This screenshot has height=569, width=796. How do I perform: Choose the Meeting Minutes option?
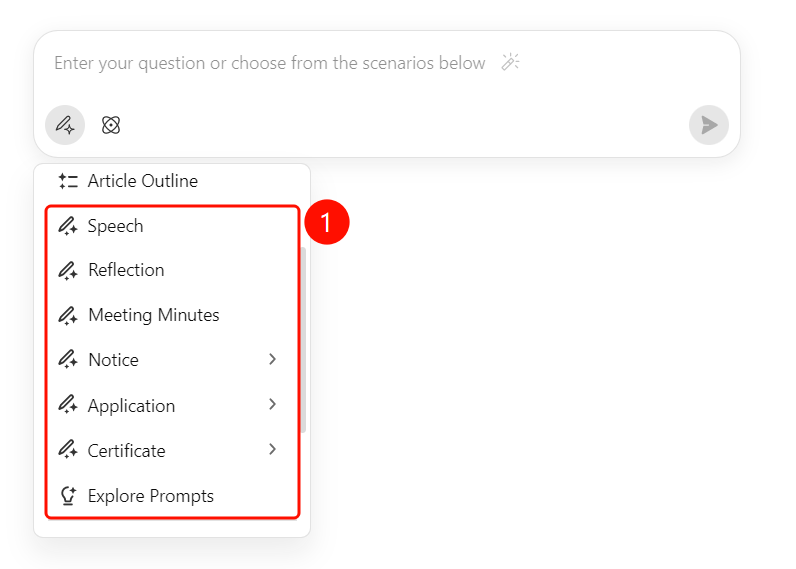click(172, 315)
